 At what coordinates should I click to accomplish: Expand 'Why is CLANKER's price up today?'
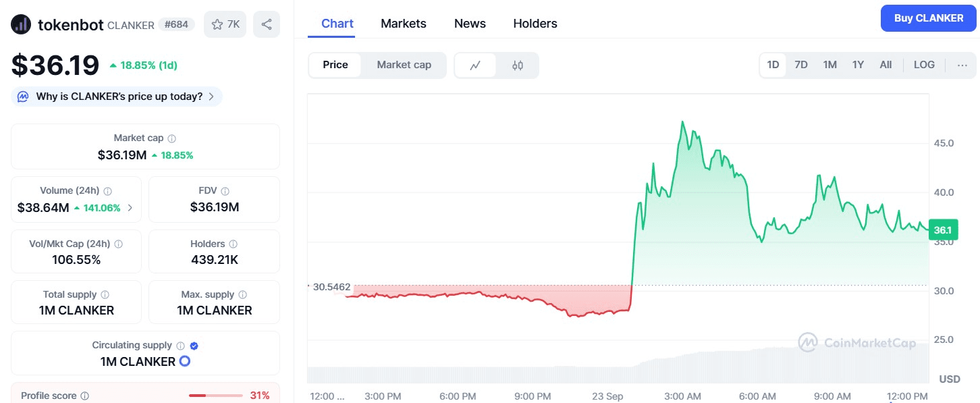(117, 97)
